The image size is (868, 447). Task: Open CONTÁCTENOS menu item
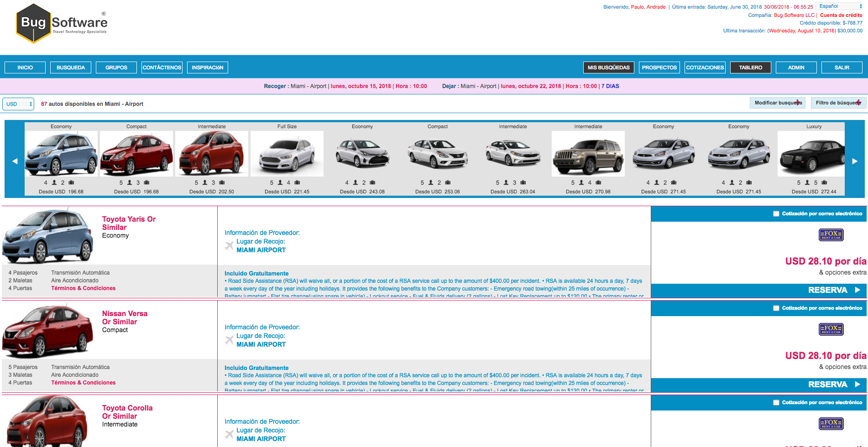pos(162,68)
